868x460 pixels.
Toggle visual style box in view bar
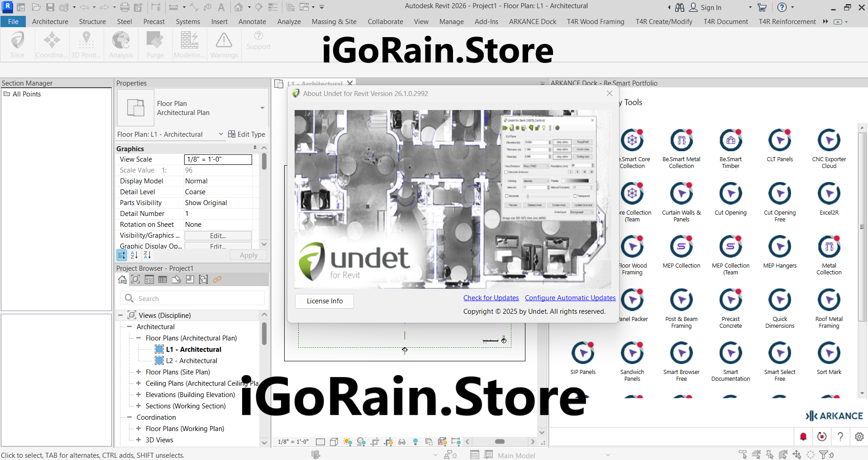(x=334, y=442)
